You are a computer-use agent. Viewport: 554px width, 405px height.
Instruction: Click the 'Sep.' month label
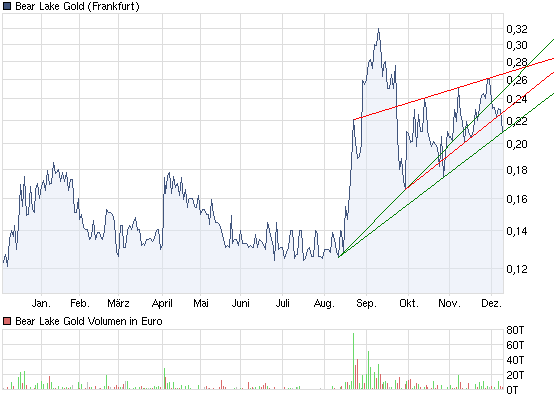pos(366,303)
